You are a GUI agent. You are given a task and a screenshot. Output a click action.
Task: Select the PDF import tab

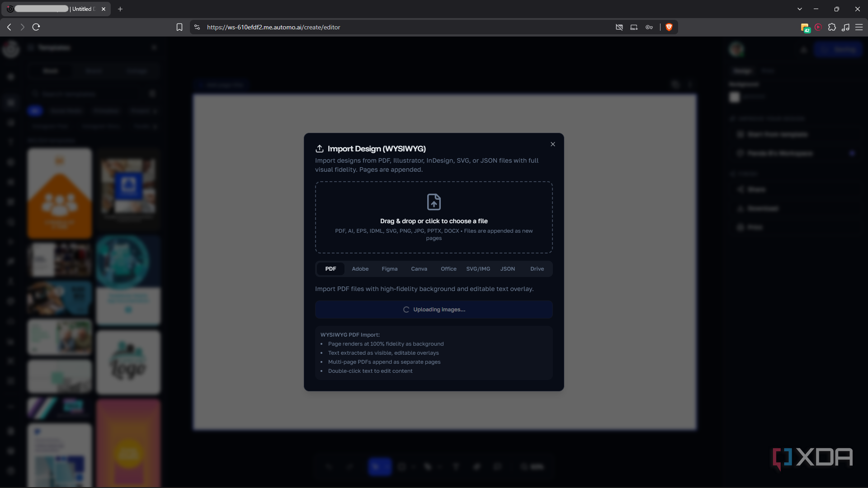click(x=330, y=269)
